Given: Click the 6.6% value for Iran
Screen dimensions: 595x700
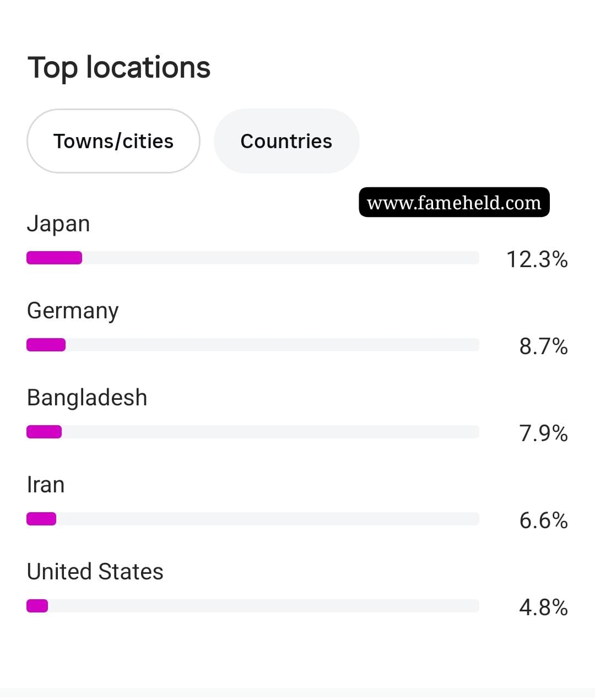Looking at the screenshot, I should tap(543, 520).
